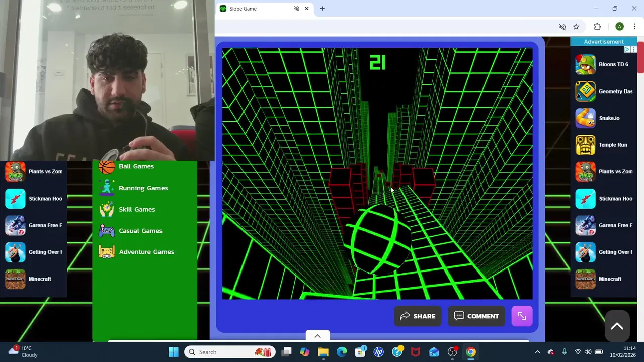The image size is (644, 362).
Task: Open the Adventure Games category
Action: click(146, 252)
